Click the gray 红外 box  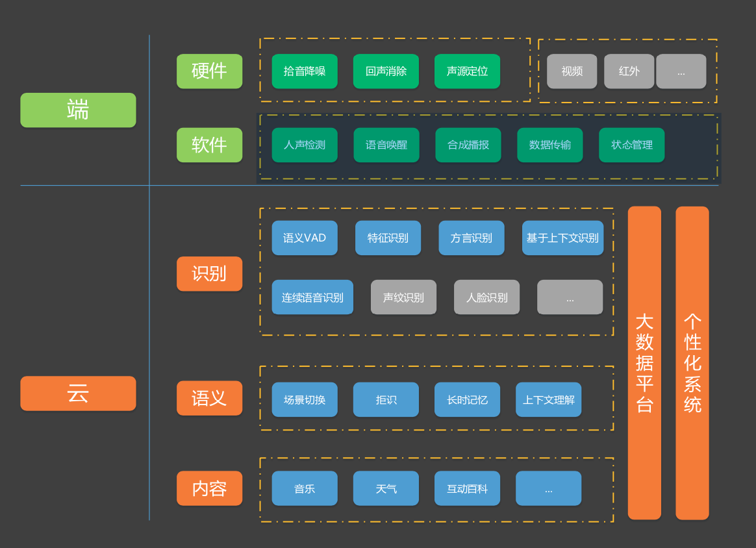pyautogui.click(x=629, y=71)
